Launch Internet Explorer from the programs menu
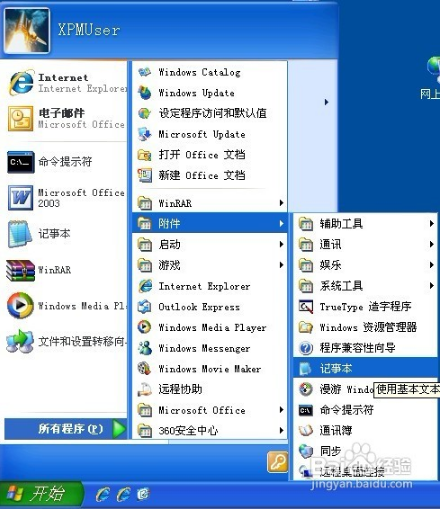The width and height of the screenshot is (440, 509). pyautogui.click(x=209, y=286)
